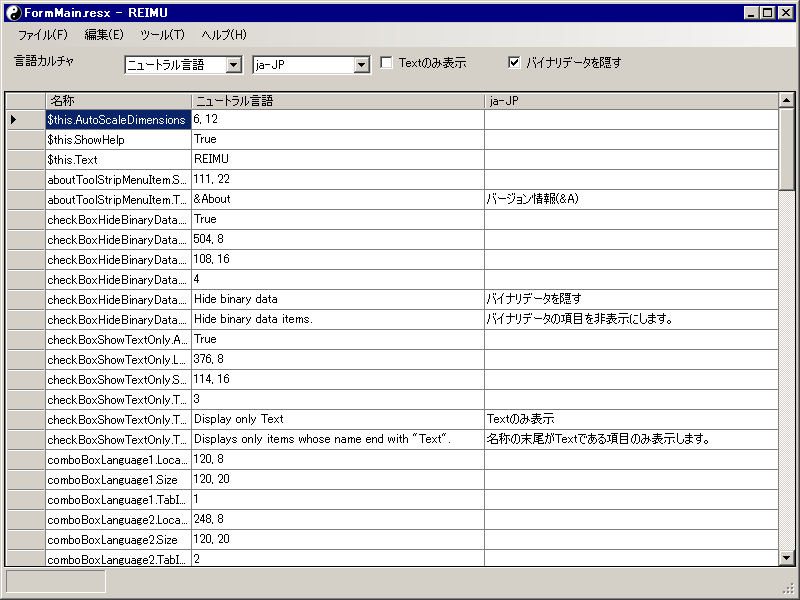
Task: Click the REIMU value cell
Action: click(x=338, y=160)
